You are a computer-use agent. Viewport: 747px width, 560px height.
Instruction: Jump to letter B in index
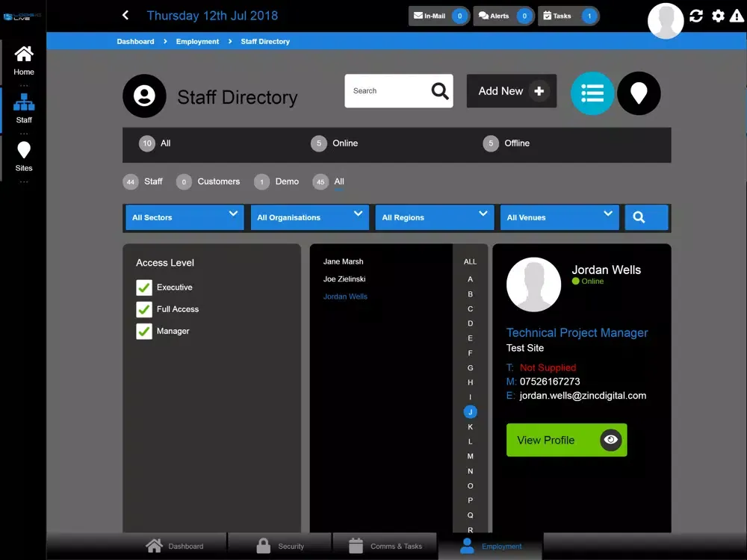[x=470, y=294]
